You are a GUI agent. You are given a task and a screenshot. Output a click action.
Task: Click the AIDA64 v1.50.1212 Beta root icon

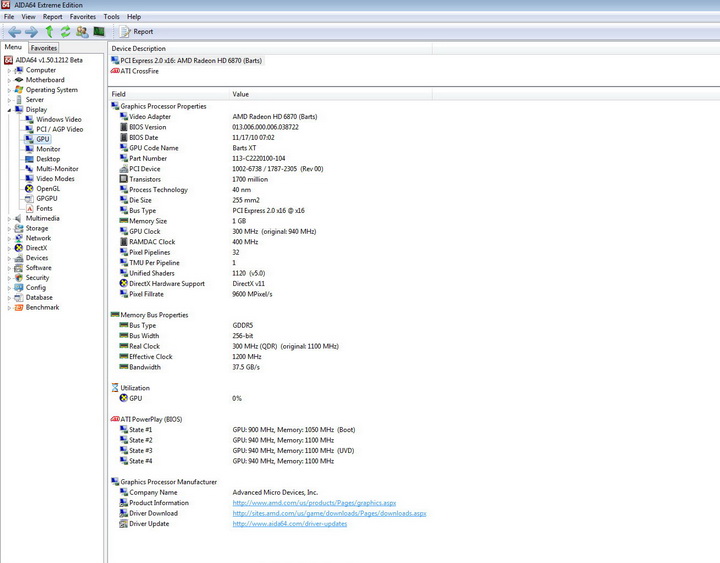[x=8, y=60]
